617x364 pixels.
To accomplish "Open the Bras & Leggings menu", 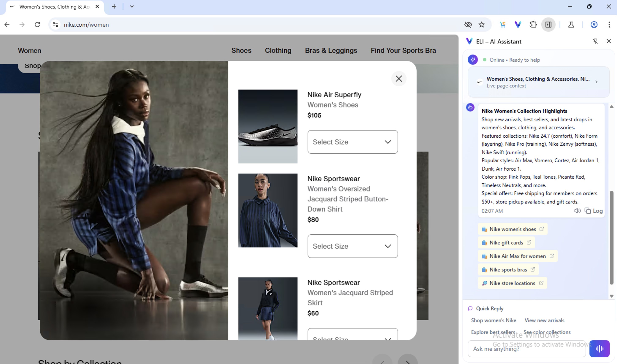I will click(331, 50).
